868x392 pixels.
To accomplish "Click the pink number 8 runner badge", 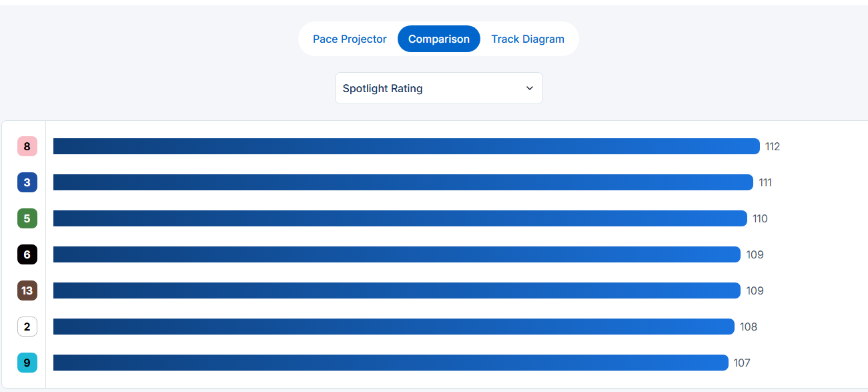I will (x=27, y=146).
